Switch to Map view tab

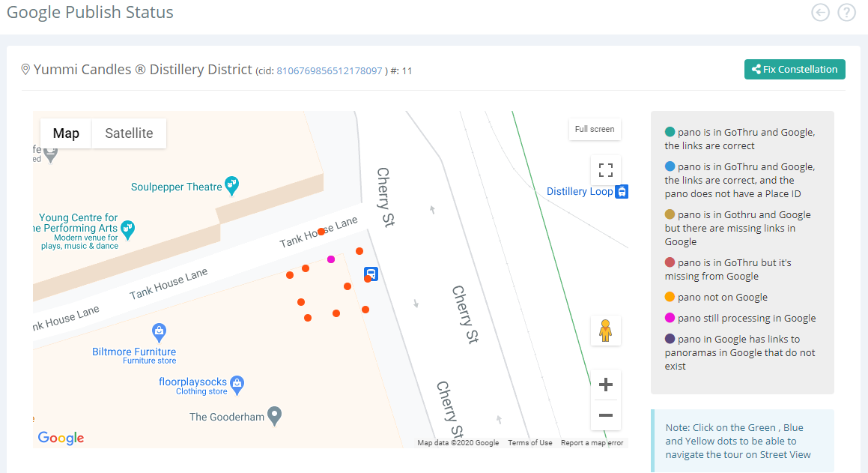pos(66,133)
